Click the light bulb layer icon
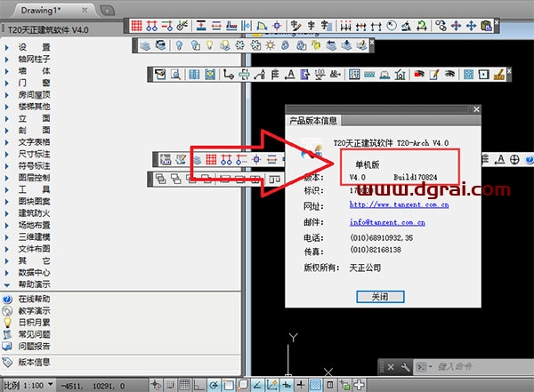 [x=179, y=44]
